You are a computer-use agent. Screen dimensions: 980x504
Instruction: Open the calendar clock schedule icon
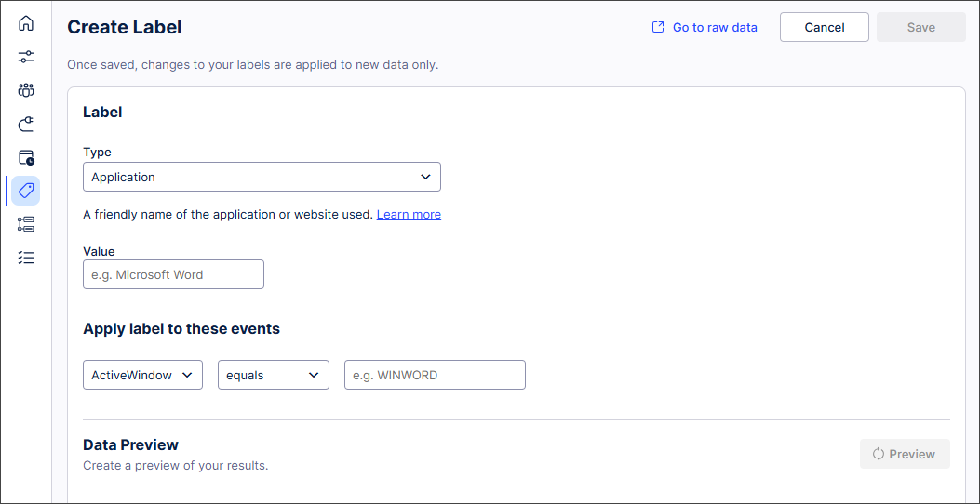26,157
